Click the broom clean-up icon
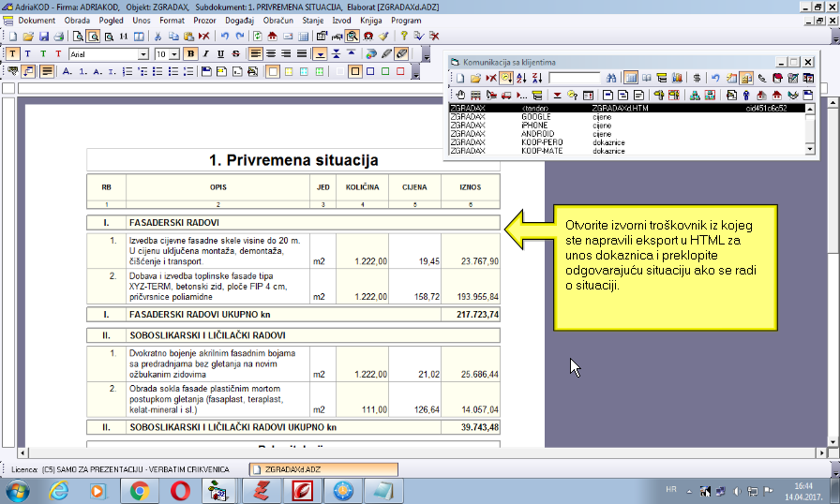840x504 pixels. [383, 37]
